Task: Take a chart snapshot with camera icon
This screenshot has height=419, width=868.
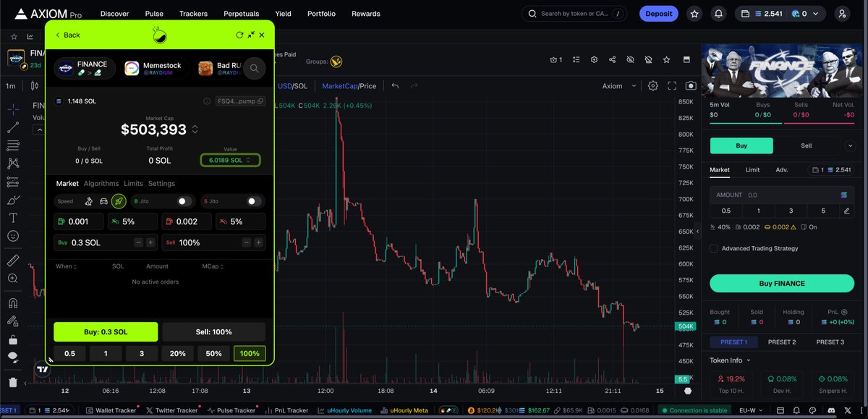Action: click(691, 85)
